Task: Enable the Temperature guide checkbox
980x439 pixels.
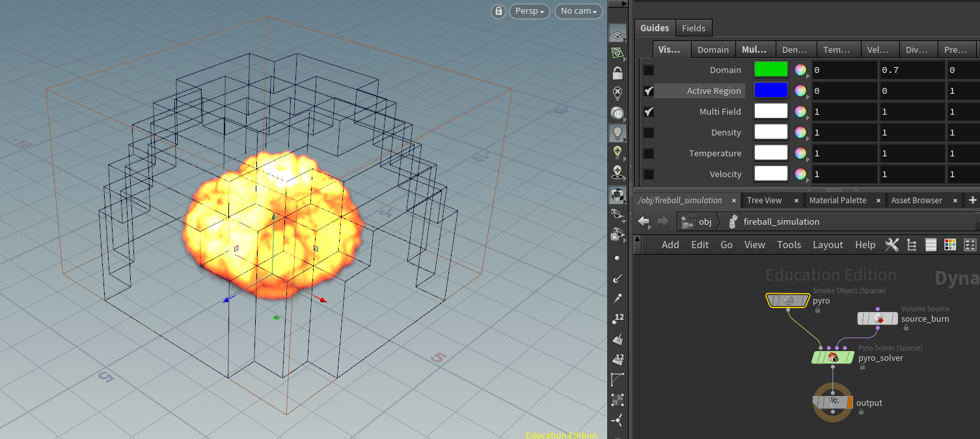Action: (x=649, y=154)
